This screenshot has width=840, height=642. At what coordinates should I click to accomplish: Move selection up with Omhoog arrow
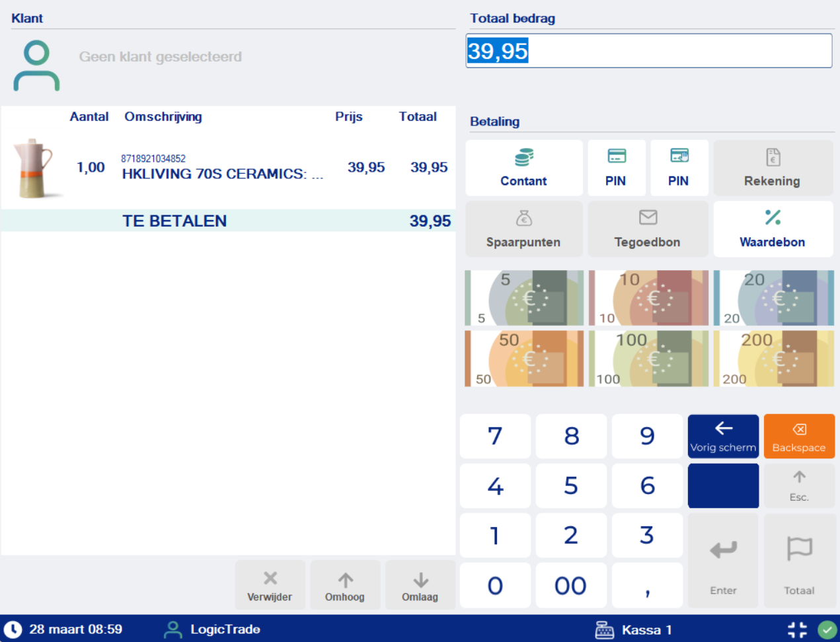345,585
